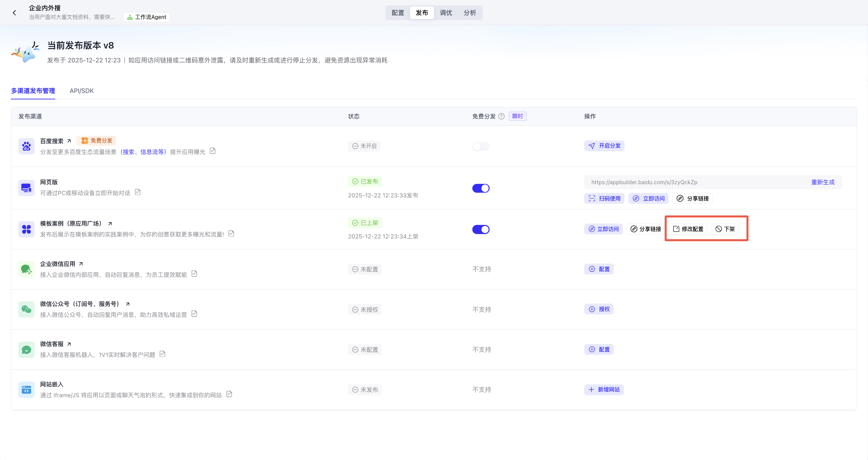Disable 模板案例 distribution toggle
Screen dimensions: 868x460
pos(481,230)
